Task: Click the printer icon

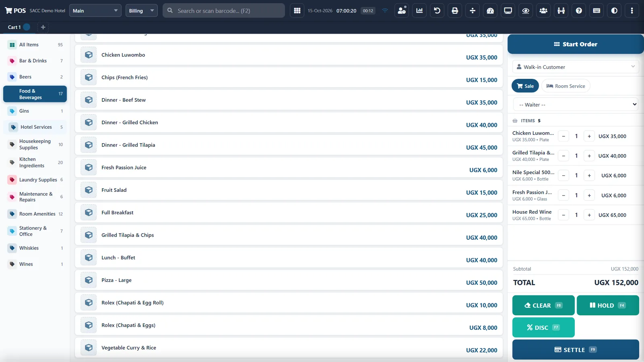Action: click(455, 11)
